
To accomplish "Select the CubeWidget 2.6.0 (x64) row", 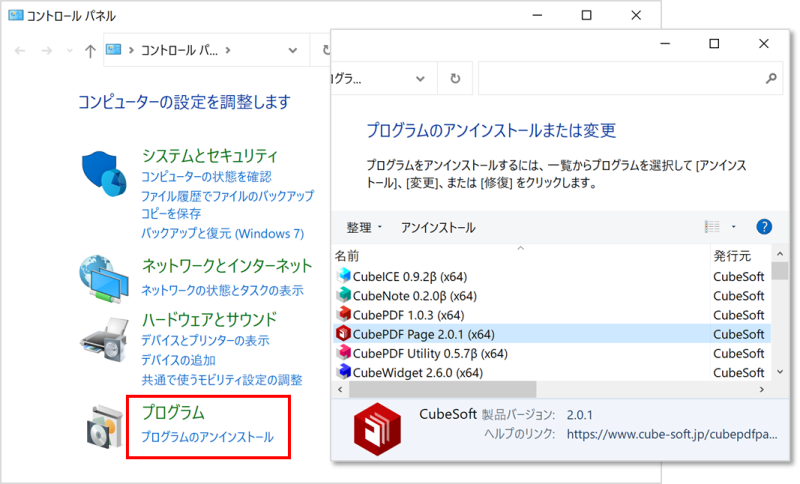I will click(552, 372).
